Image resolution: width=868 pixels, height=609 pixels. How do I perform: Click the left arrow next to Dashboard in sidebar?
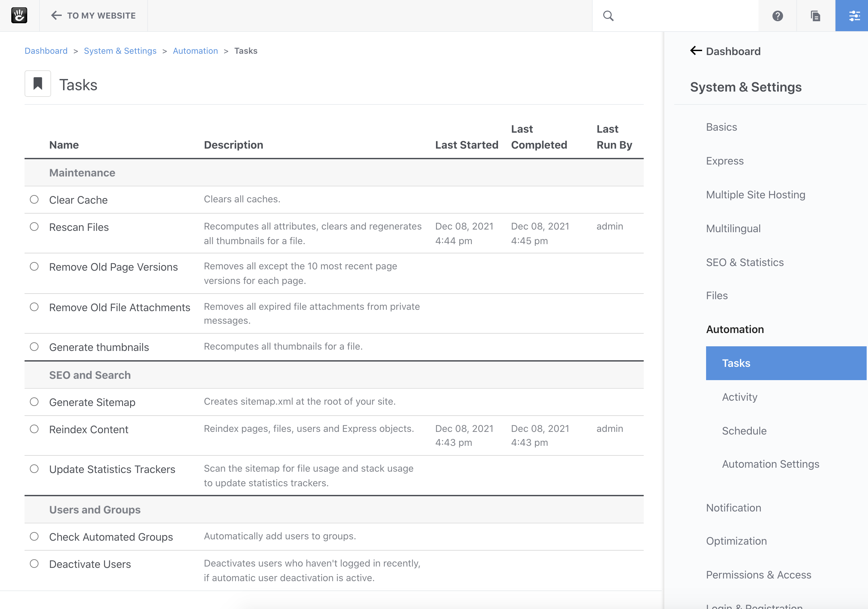click(x=695, y=51)
